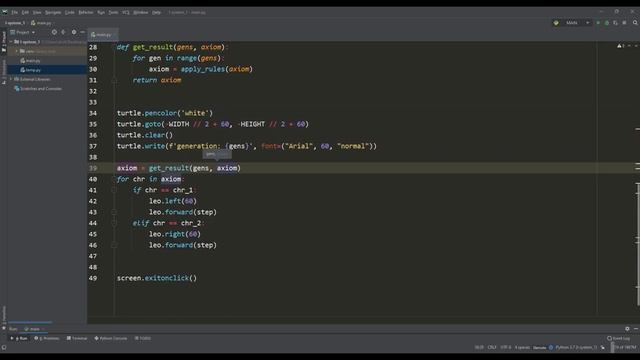Click the locate file target icon

pos(54,32)
